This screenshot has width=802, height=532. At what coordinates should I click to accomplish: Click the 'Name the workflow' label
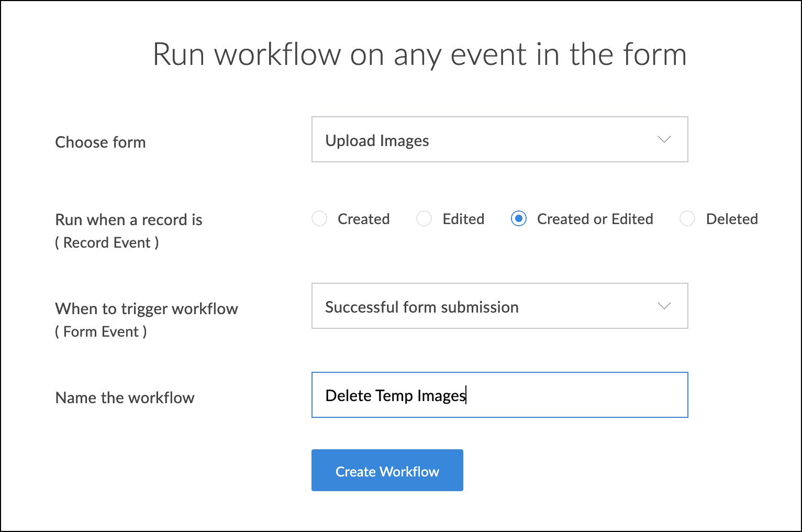[125, 398]
